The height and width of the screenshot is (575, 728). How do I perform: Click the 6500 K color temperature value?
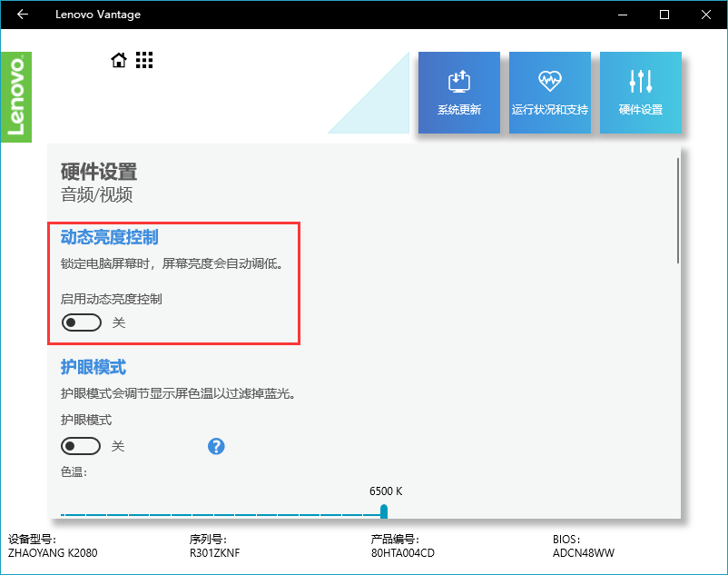pyautogui.click(x=386, y=491)
